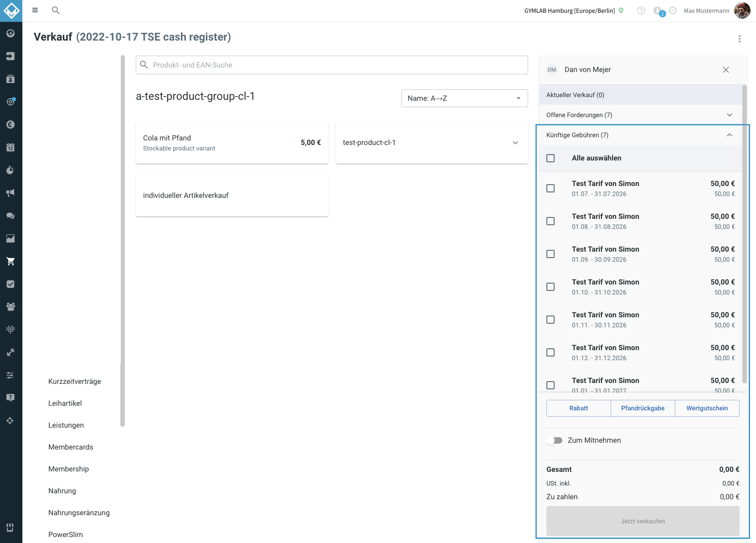756x543 pixels.
Task: Click the help question mark icon
Action: click(641, 10)
